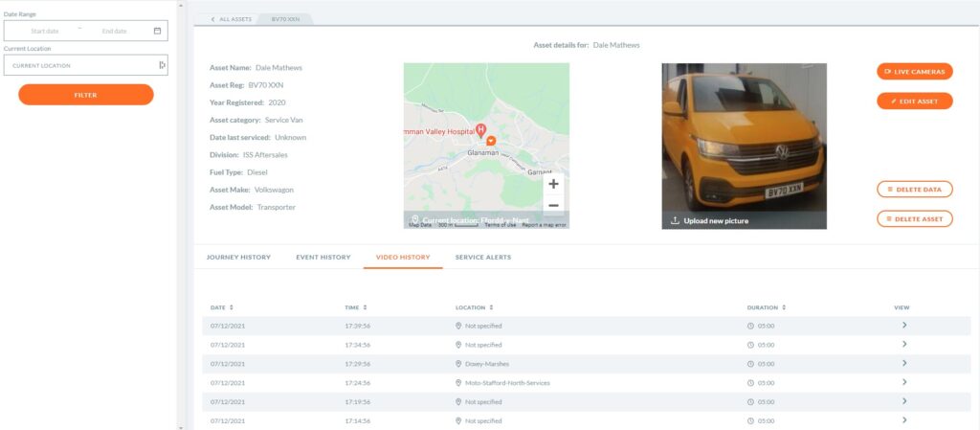Click the van marker on the map

click(491, 141)
